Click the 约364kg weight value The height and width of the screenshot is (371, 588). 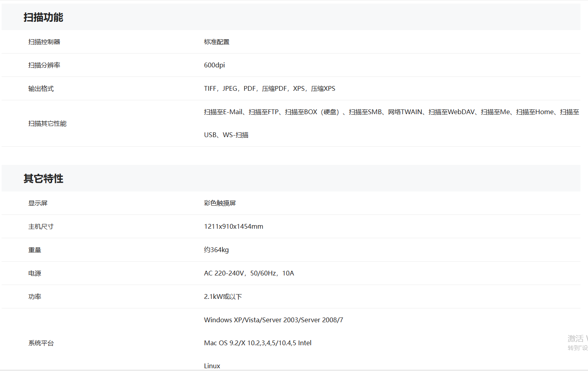[216, 250]
